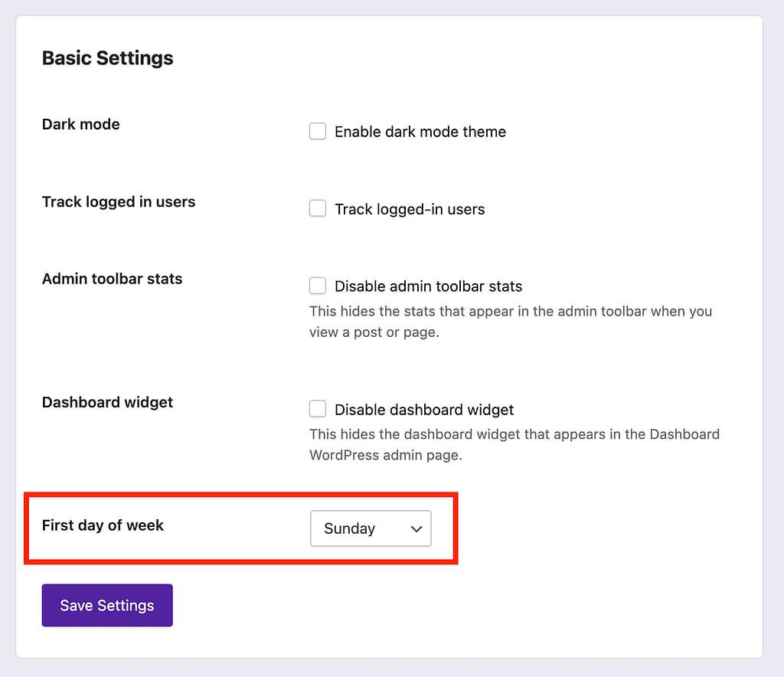Toggle the Disable dashboard widget checkbox

tap(317, 409)
